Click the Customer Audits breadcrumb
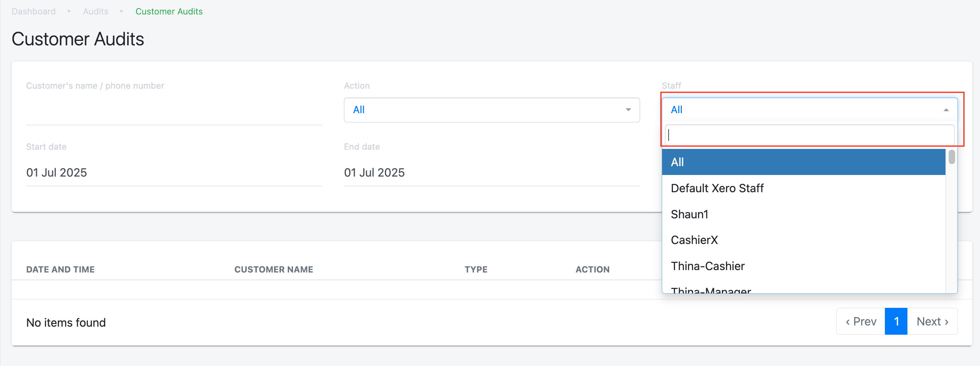The width and height of the screenshot is (980, 366). pos(169,11)
